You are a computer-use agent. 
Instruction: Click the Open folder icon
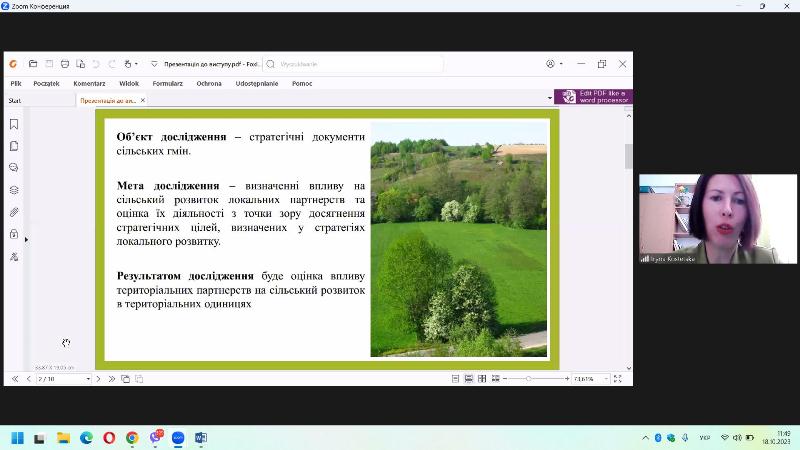[33, 64]
